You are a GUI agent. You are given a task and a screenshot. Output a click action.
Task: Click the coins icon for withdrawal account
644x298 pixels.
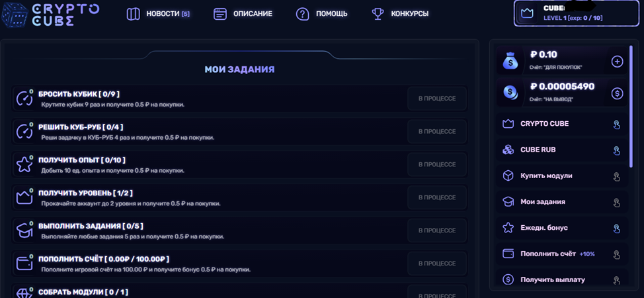coord(510,93)
